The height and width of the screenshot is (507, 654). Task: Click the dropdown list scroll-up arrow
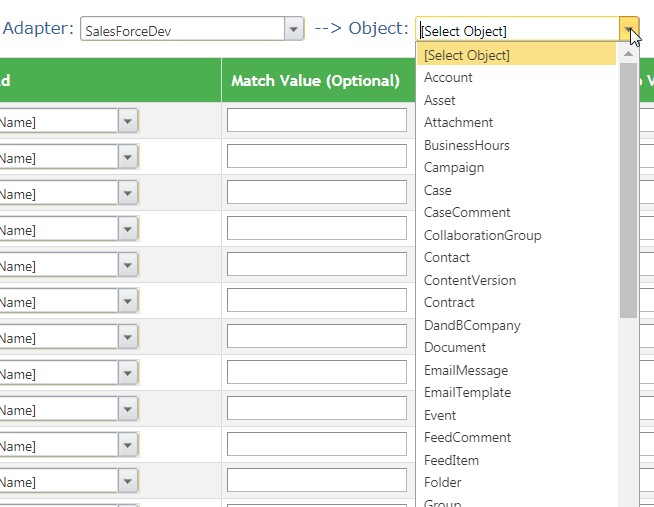coord(628,54)
